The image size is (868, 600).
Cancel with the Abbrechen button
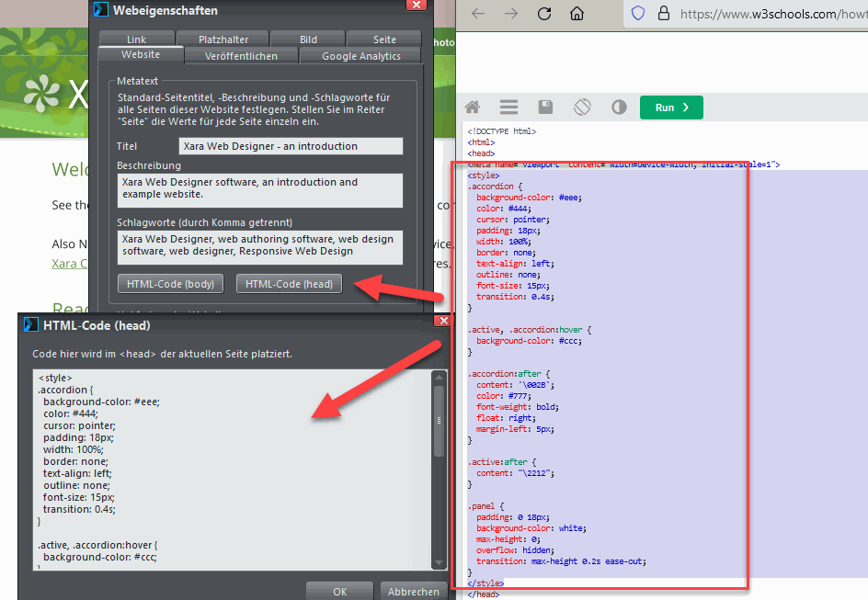(414, 591)
